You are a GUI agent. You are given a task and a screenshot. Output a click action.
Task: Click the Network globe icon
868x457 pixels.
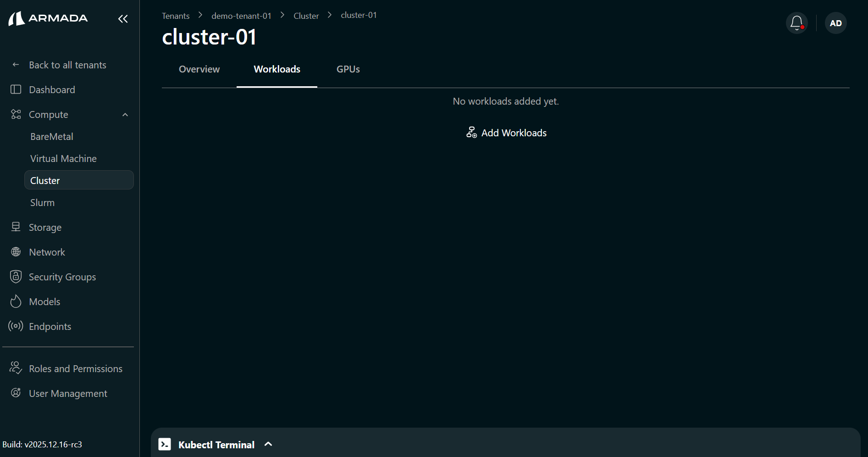(x=16, y=252)
